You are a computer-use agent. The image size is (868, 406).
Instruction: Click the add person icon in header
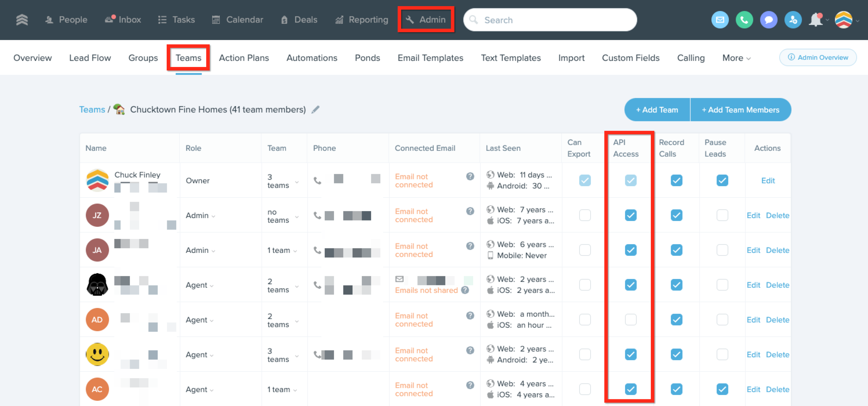[793, 20]
